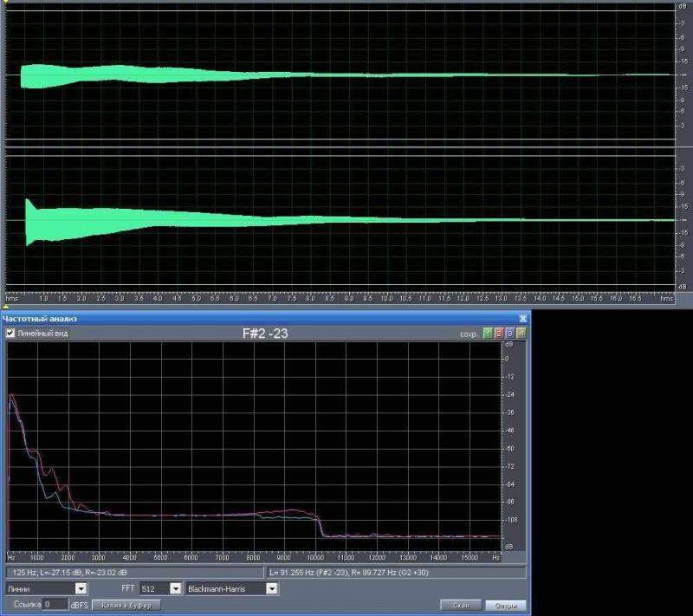Viewport: 693px width, 616px height.
Task: Click the Ссылка reference value field
Action: click(x=55, y=604)
